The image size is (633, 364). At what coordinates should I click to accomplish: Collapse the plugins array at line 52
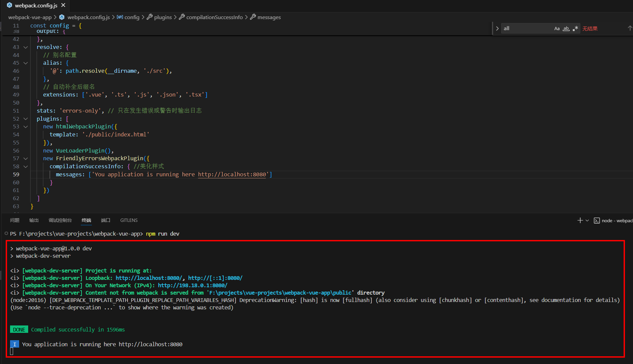[x=25, y=119]
